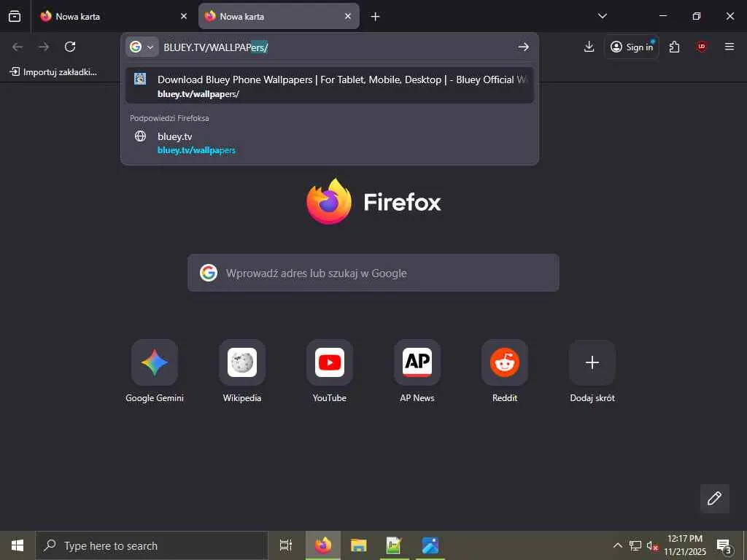Open the uBlock Origin extension icon

[x=701, y=47]
